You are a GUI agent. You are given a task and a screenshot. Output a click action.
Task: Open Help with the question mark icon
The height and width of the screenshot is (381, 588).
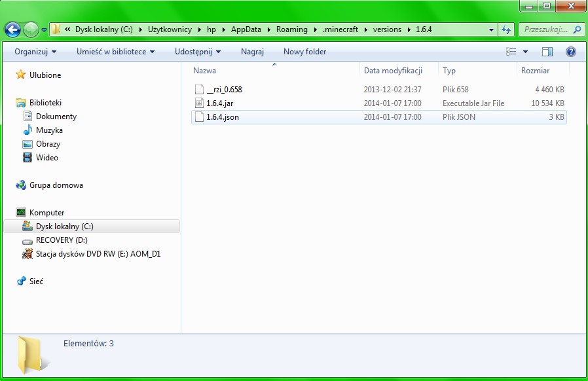point(571,52)
